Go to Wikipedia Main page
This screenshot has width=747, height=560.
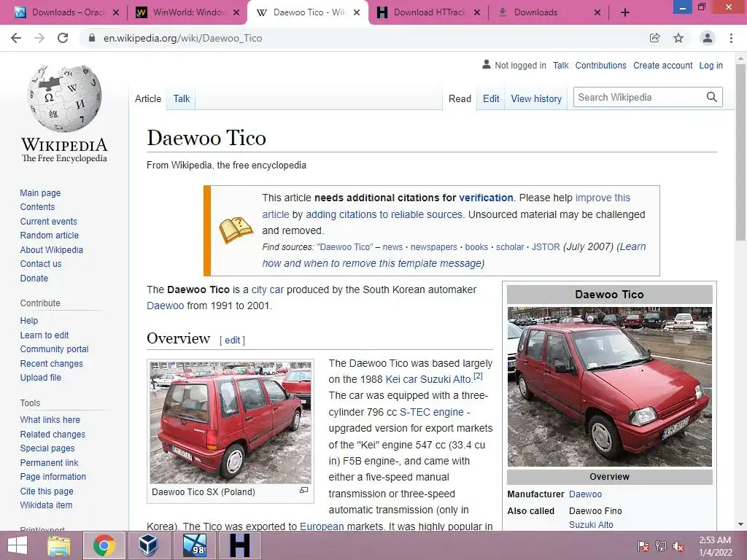coord(40,192)
